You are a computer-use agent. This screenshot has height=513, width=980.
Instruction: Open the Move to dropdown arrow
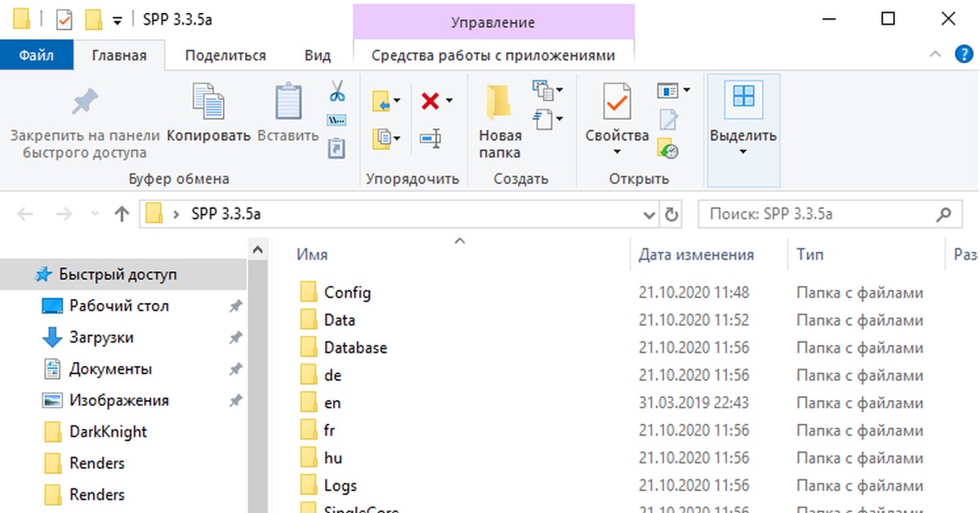[397, 100]
